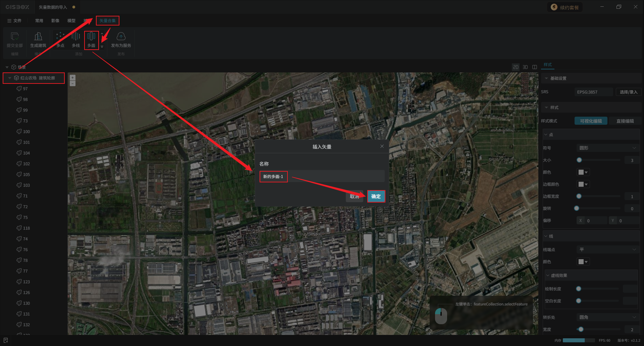
Task: Open the point 颜色 color swatch
Action: (583, 172)
